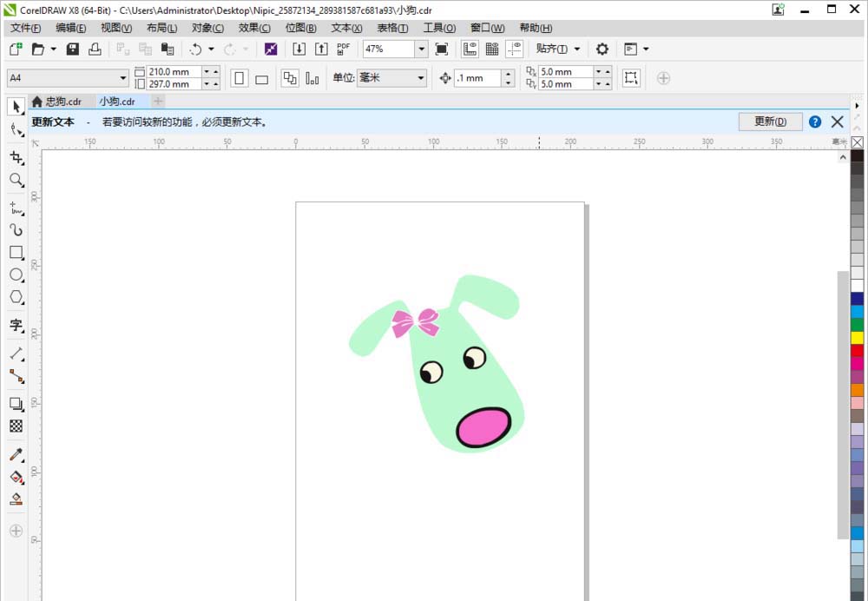
Task: Choose the Eyedropper tool
Action: click(x=16, y=454)
